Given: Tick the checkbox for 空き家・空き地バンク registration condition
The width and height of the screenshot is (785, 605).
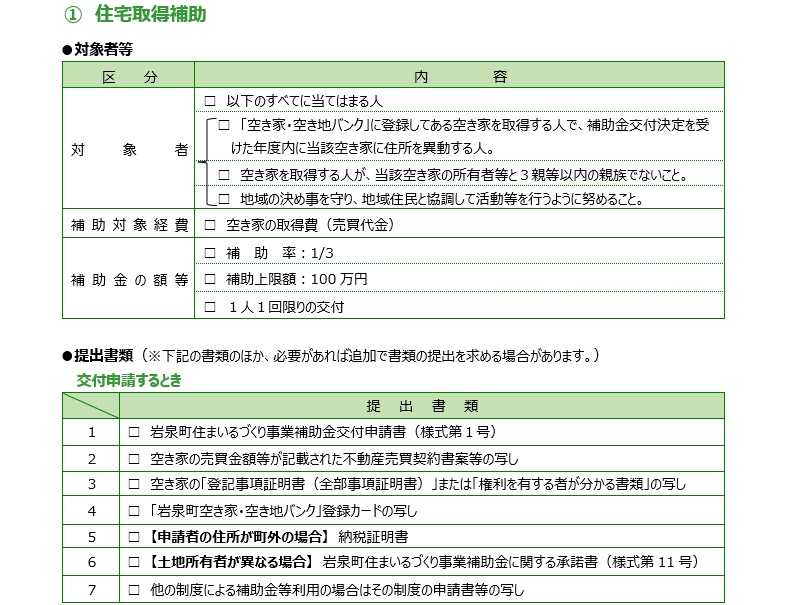Looking at the screenshot, I should pyautogui.click(x=224, y=125).
